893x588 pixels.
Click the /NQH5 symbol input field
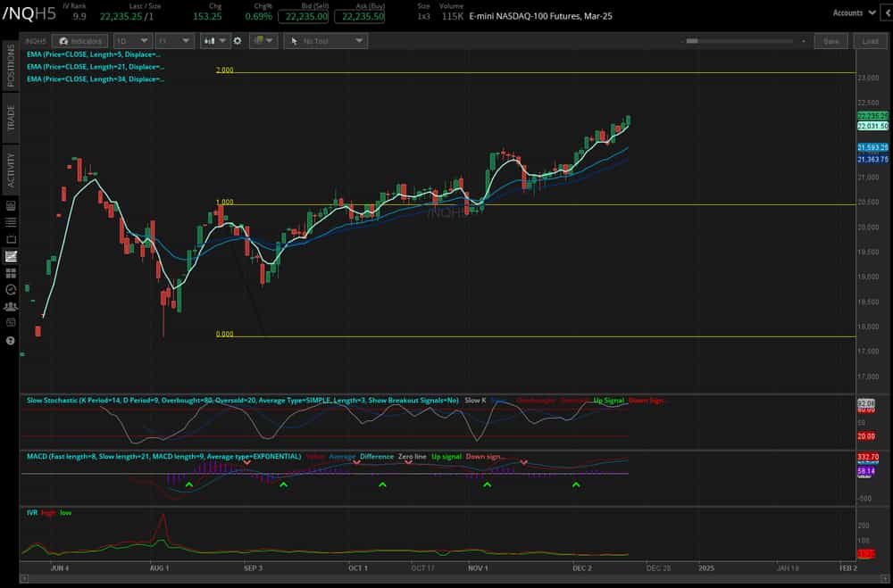click(x=38, y=40)
